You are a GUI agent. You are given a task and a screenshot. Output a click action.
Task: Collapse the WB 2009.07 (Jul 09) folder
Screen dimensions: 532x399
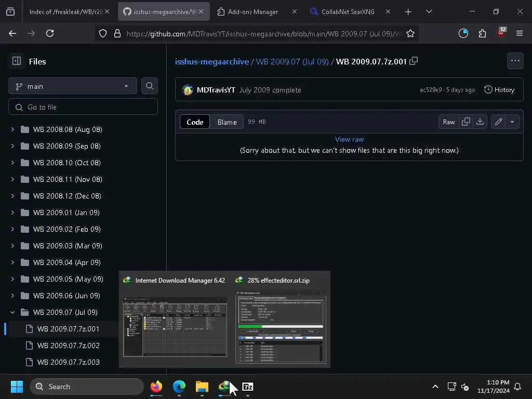pos(12,312)
